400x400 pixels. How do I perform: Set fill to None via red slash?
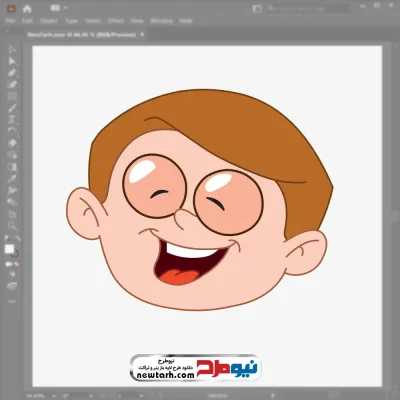pos(16,265)
